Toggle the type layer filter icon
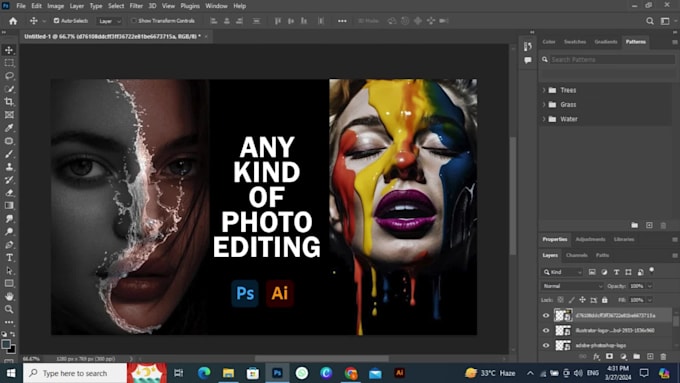680x383 pixels. pyautogui.click(x=616, y=272)
